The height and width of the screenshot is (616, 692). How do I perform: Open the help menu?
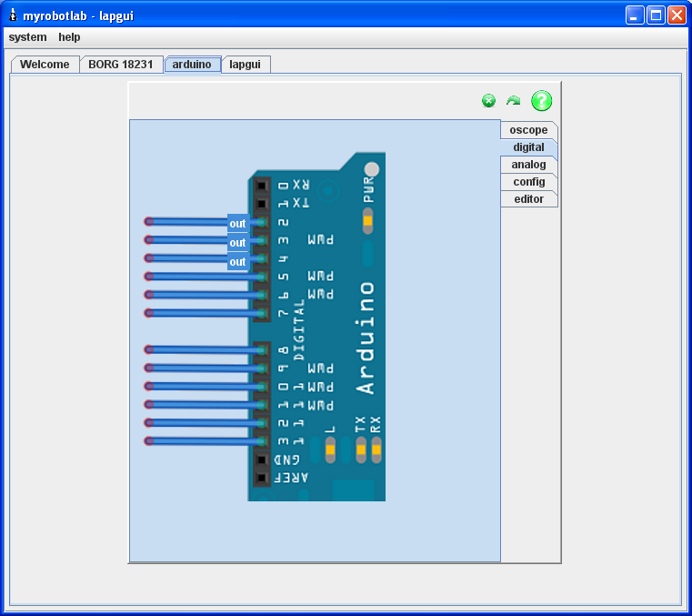(69, 37)
